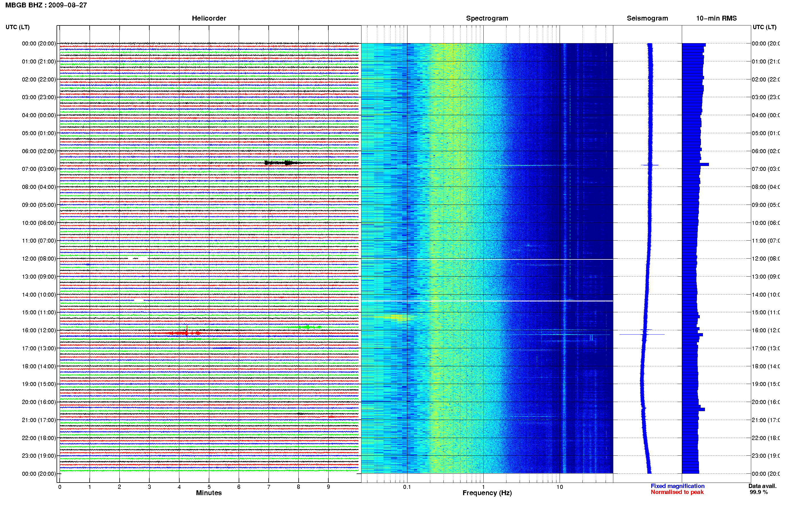The width and height of the screenshot is (812, 508).
Task: Click the MBGB BHZ : 2009-08-27 title
Action: 46,5
